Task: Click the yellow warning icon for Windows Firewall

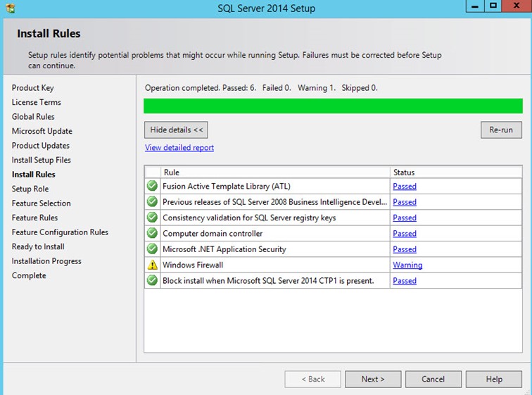Action: click(x=152, y=265)
